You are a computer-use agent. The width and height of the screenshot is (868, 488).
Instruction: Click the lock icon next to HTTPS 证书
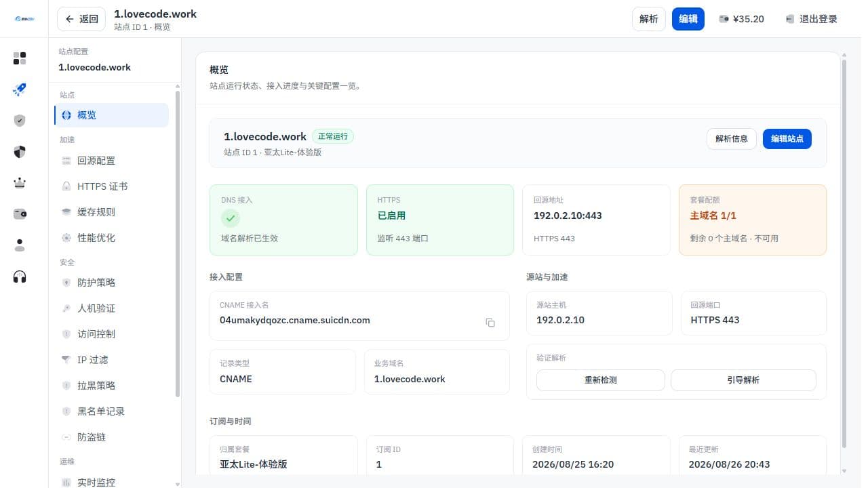coord(66,186)
